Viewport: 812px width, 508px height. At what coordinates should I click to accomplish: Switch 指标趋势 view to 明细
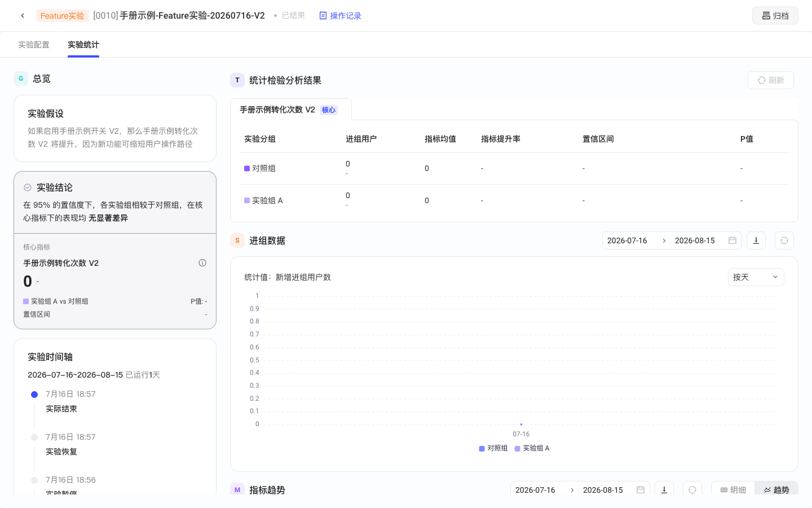pyautogui.click(x=733, y=490)
